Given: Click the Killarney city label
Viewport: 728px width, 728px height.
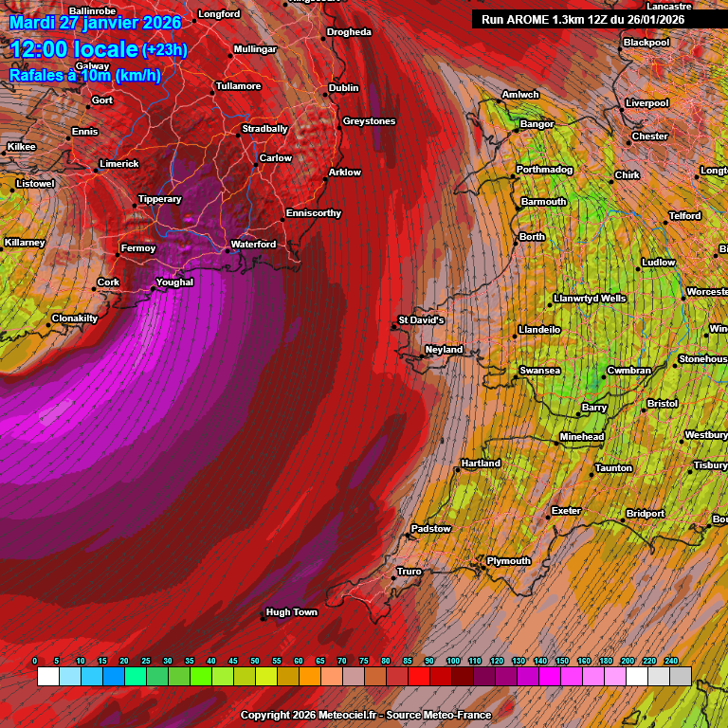Looking at the screenshot, I should pos(25,243).
